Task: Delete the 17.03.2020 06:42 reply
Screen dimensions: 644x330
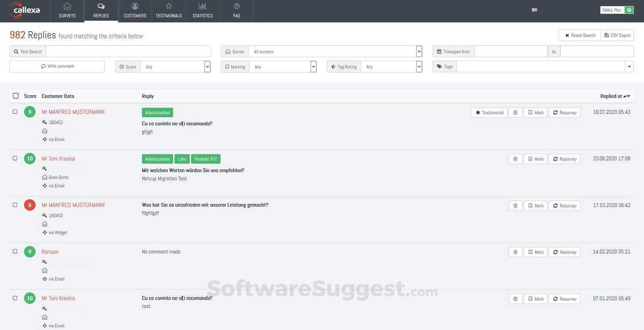Action: 515,206
